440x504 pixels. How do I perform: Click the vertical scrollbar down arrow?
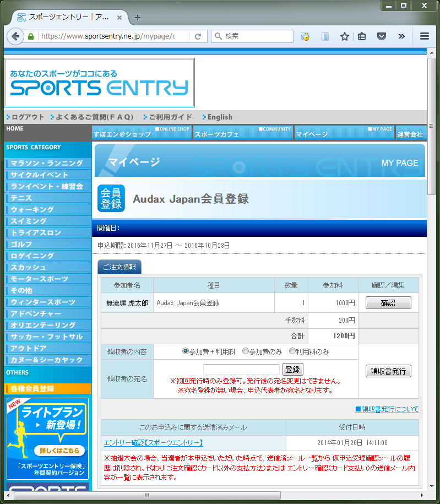(431, 486)
